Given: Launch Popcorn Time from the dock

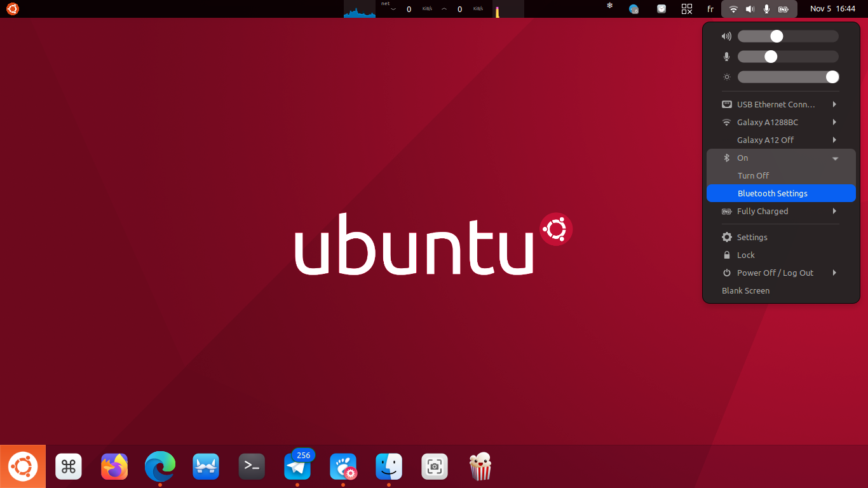Looking at the screenshot, I should click(480, 467).
